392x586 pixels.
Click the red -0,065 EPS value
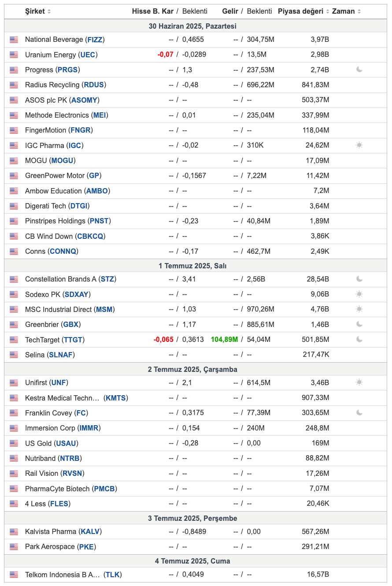(x=163, y=340)
